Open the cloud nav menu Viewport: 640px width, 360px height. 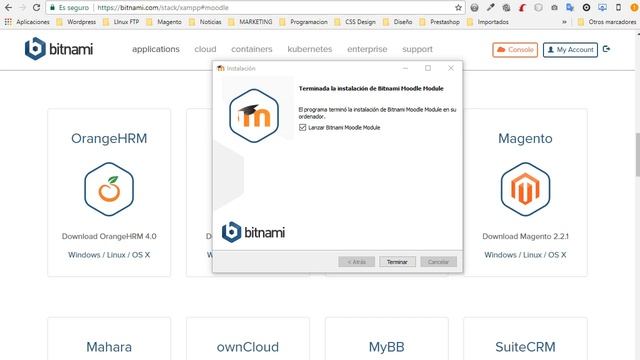(x=205, y=49)
